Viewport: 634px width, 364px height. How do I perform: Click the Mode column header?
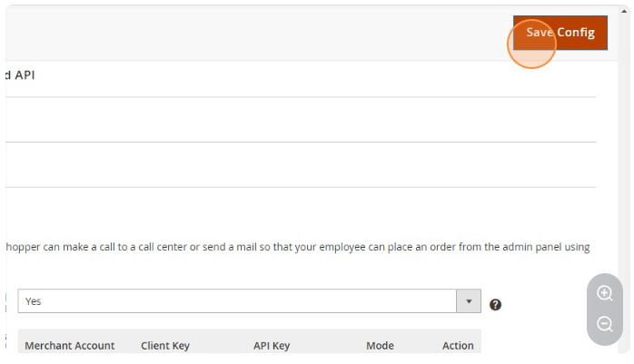tap(380, 346)
